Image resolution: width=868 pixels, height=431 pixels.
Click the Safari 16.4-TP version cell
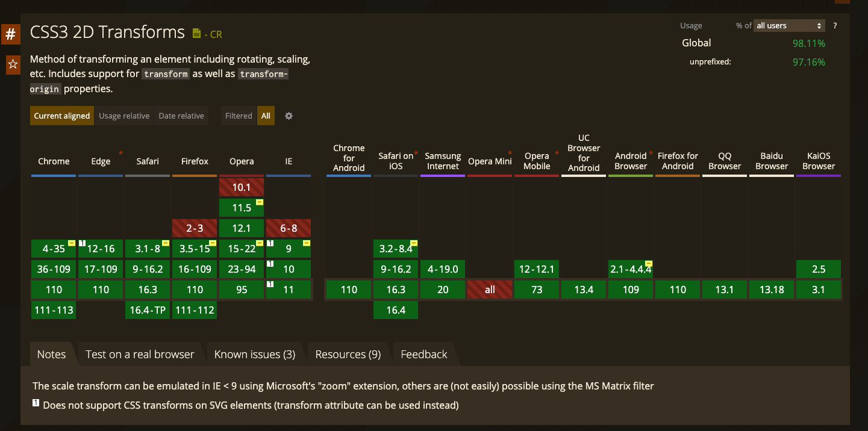click(148, 310)
